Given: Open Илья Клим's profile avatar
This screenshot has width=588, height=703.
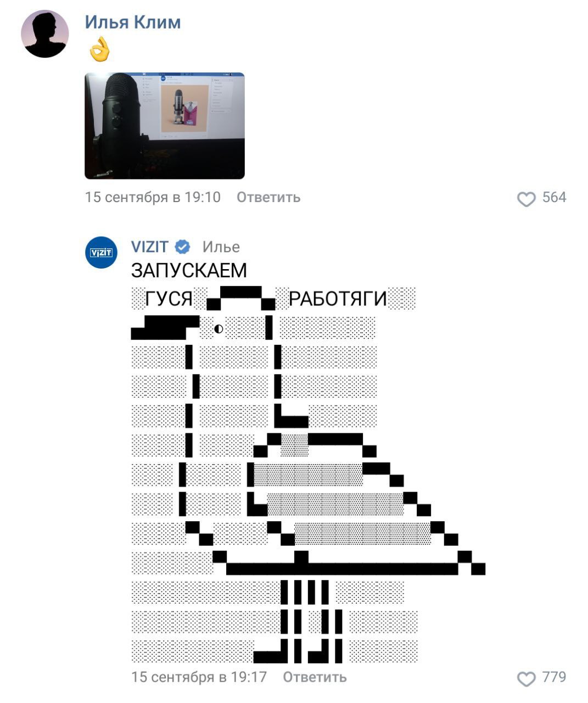Looking at the screenshot, I should point(44,34).
